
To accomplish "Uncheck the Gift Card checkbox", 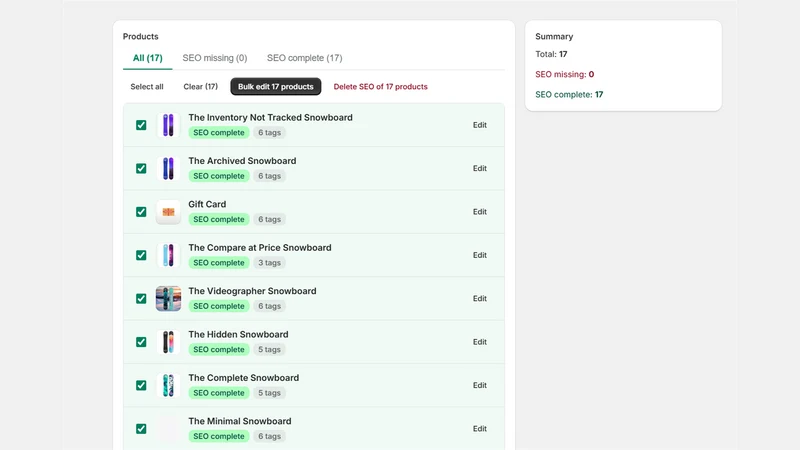I will pyautogui.click(x=141, y=212).
